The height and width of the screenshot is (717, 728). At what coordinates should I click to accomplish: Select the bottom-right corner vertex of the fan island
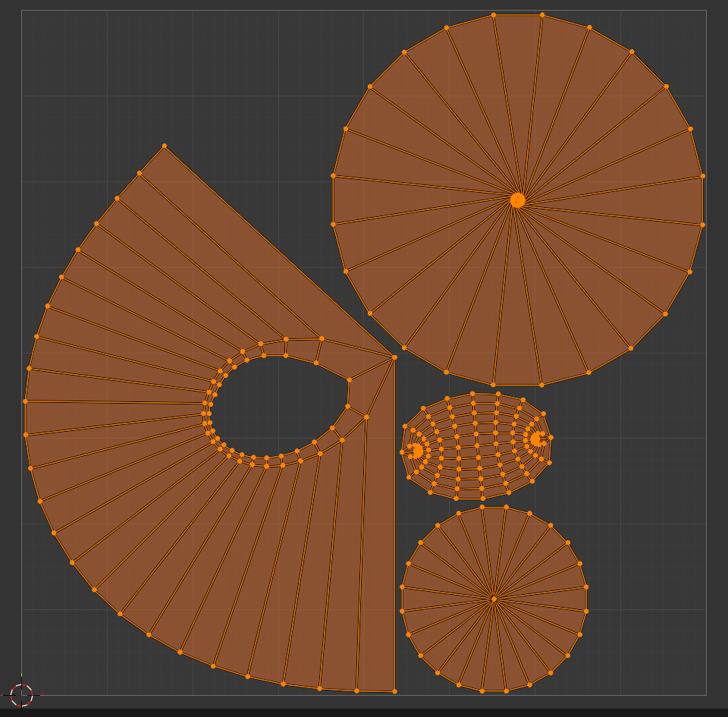click(394, 691)
